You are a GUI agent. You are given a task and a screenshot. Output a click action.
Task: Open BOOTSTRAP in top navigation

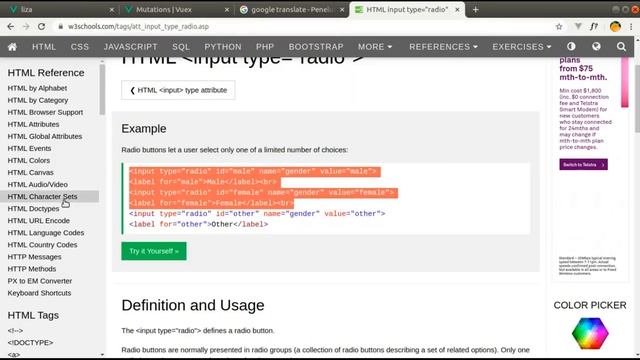click(x=316, y=47)
